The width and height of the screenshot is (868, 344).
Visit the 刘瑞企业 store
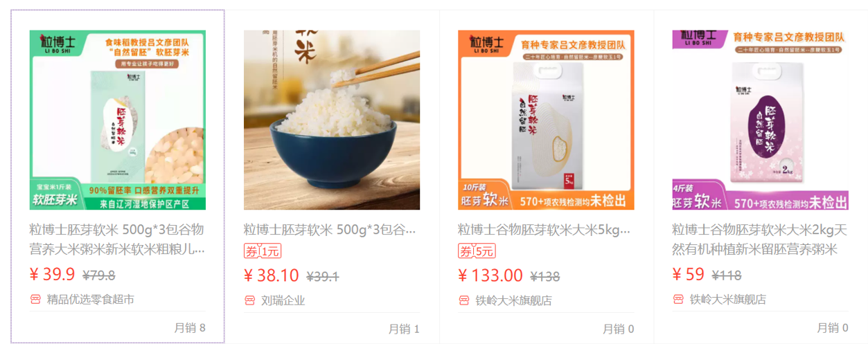(x=283, y=300)
